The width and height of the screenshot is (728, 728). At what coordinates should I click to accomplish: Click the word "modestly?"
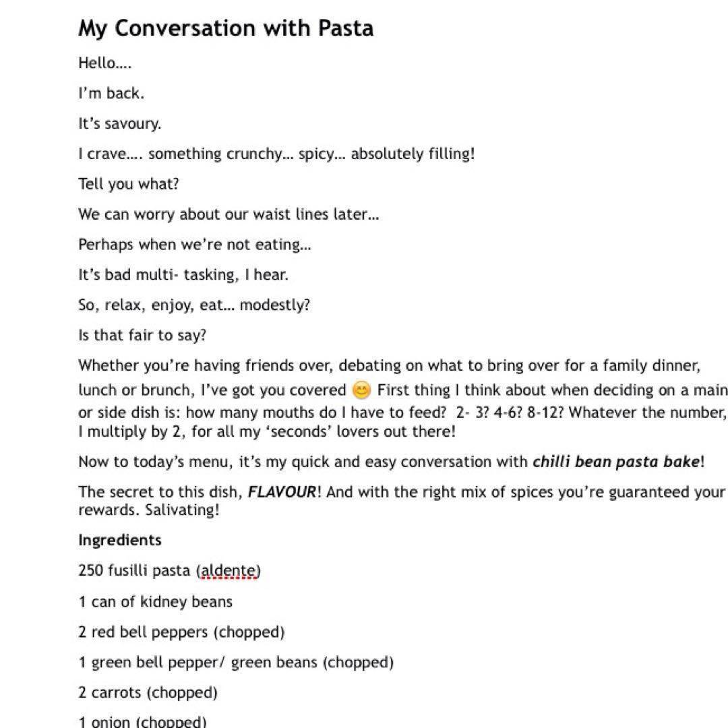pyautogui.click(x=275, y=305)
